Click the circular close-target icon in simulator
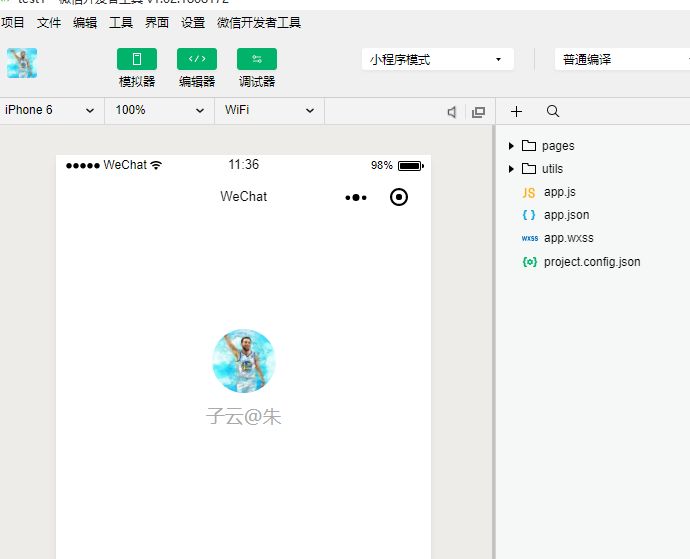 click(x=399, y=197)
